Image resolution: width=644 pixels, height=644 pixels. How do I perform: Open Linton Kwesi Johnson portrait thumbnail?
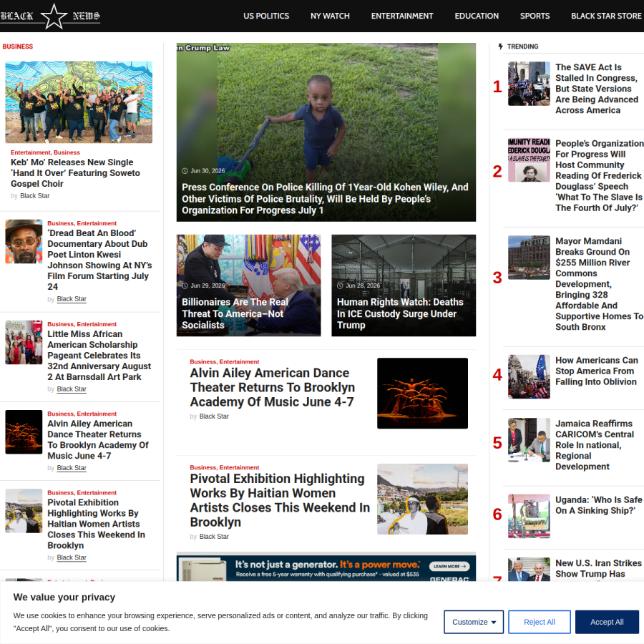(24, 242)
